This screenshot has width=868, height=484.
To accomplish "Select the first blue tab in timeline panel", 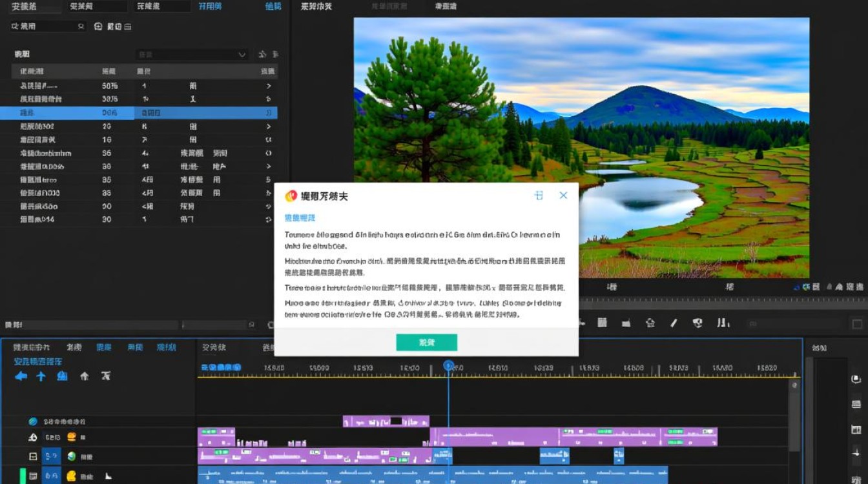I will pos(104,347).
